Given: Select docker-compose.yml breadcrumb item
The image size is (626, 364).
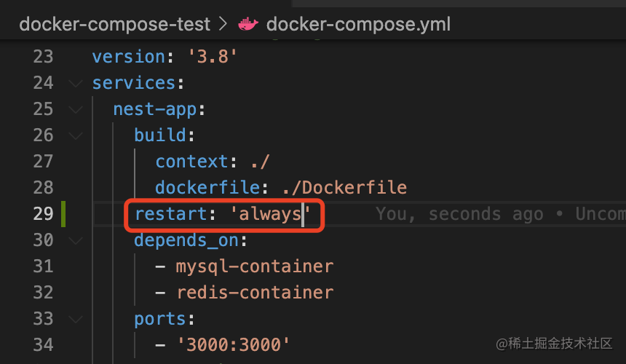Looking at the screenshot, I should coord(358,24).
